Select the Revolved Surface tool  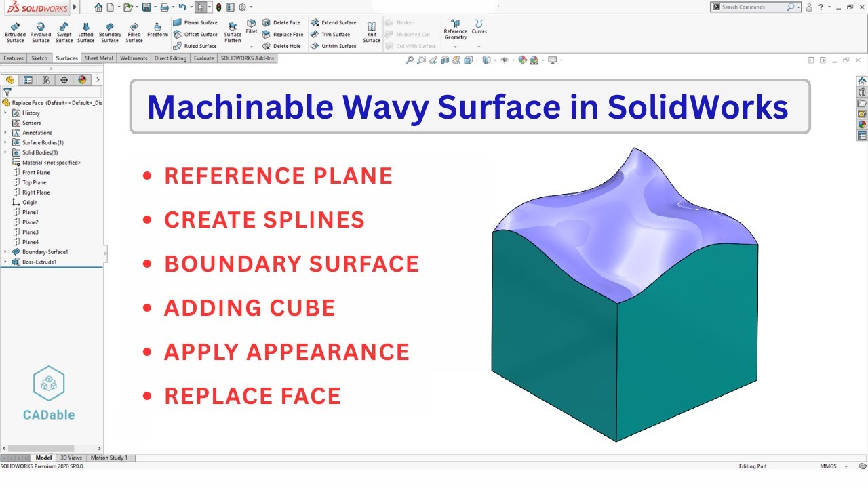[x=41, y=33]
